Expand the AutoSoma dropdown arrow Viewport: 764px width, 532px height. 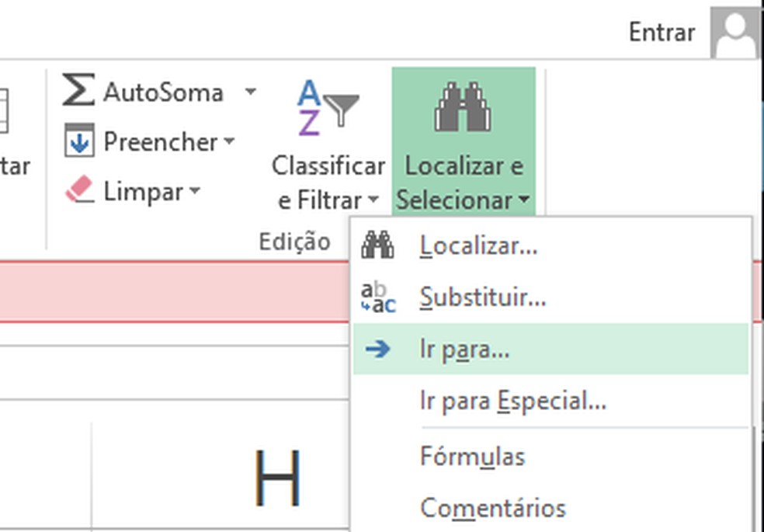click(250, 92)
